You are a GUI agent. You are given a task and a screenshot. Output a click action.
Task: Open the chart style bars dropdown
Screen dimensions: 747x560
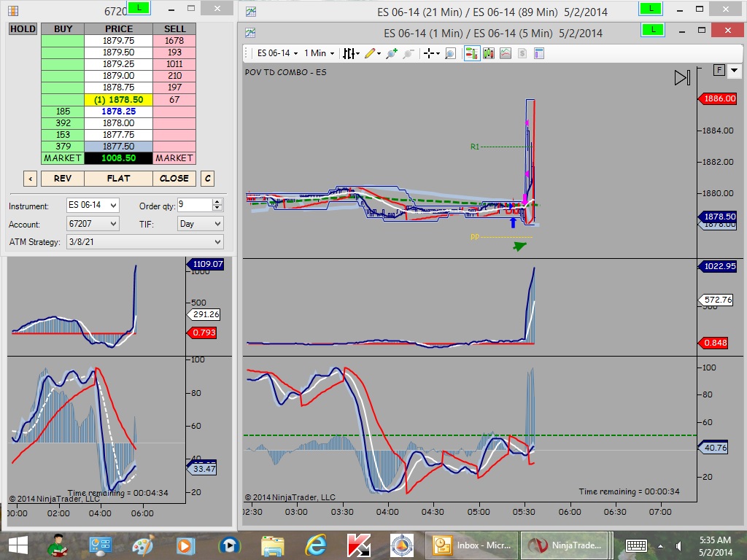coord(351,53)
